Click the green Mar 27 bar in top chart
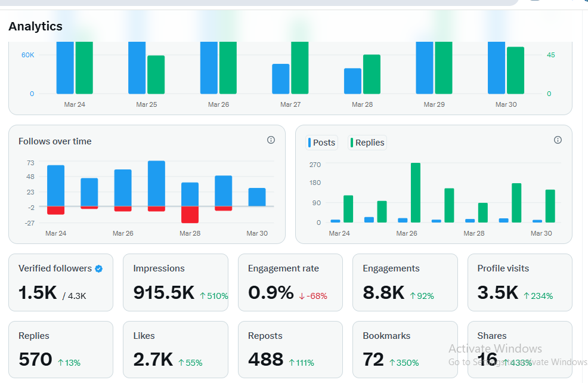Image resolution: width=588 pixels, height=383 pixels. coord(299,67)
